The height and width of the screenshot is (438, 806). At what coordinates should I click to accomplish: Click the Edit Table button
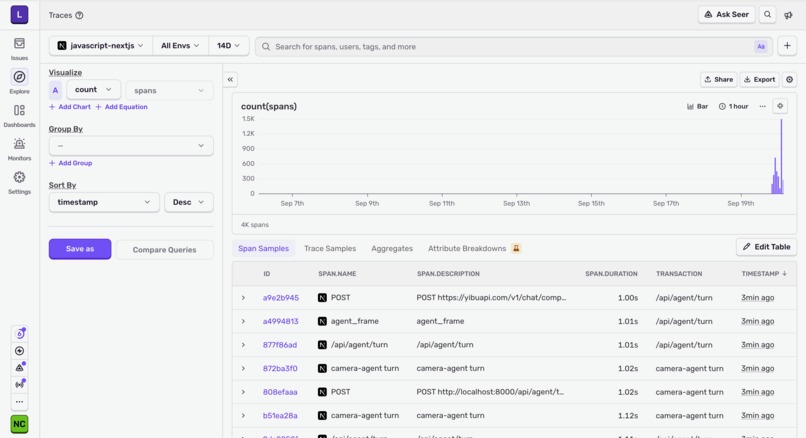tap(766, 247)
